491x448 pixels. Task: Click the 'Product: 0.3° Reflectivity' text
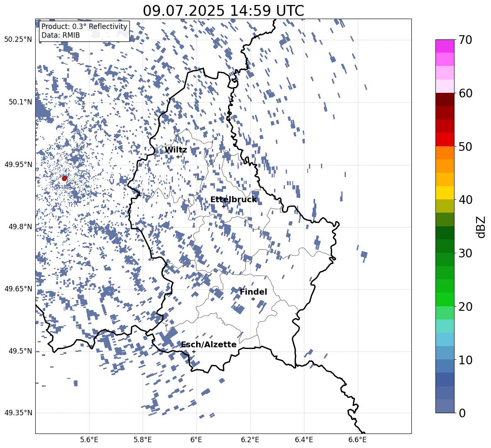(x=84, y=26)
